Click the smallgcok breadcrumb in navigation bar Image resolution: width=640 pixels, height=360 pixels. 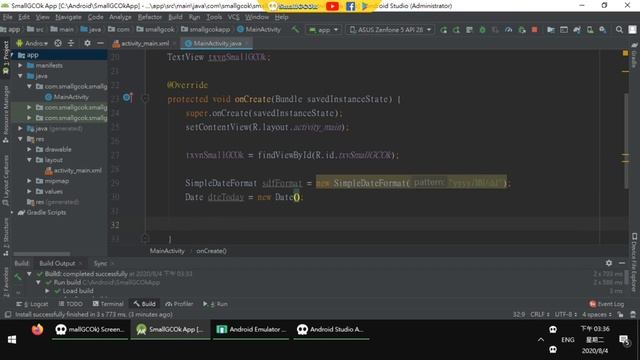156,29
